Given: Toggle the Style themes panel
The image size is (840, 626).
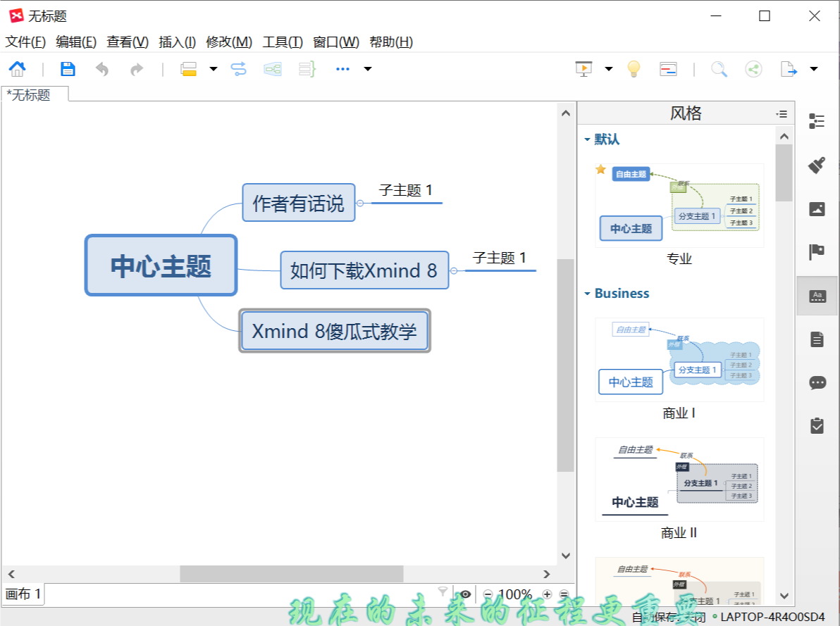Looking at the screenshot, I should pyautogui.click(x=817, y=296).
